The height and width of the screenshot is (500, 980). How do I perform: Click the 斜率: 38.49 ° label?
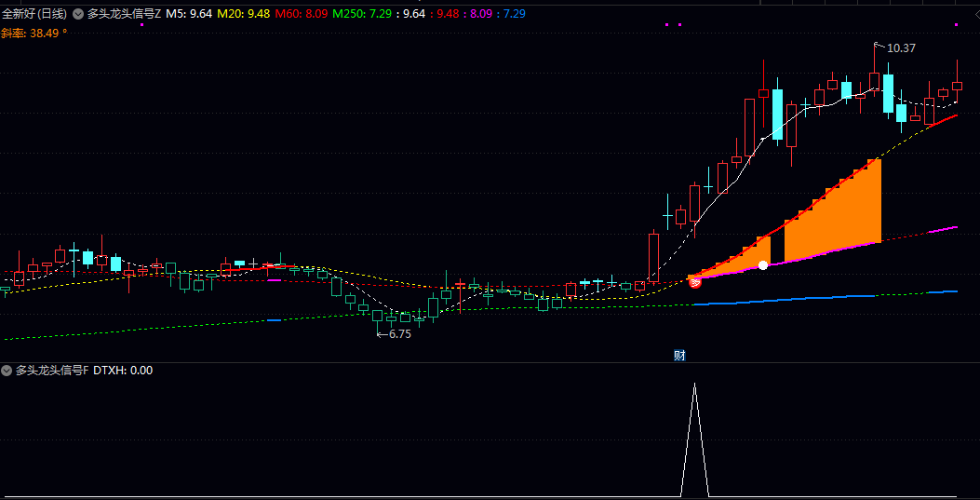click(x=34, y=34)
